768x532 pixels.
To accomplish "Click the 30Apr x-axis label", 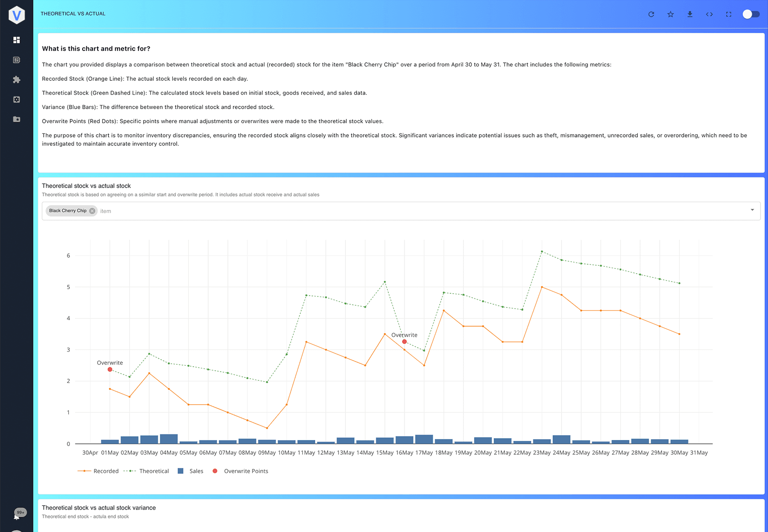I will [x=90, y=453].
